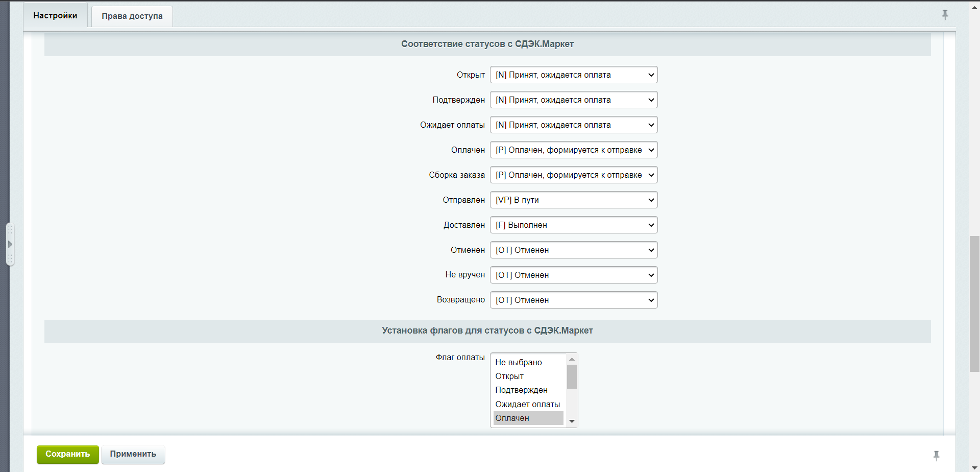Expand the Отправлен status dropdown

click(573, 200)
